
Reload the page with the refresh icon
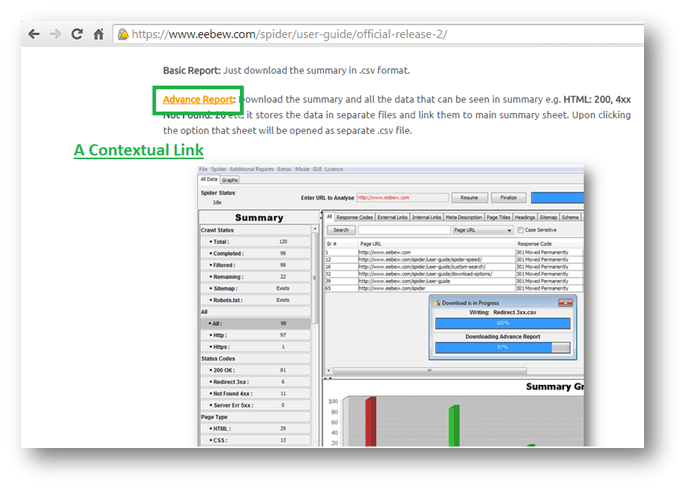point(77,34)
